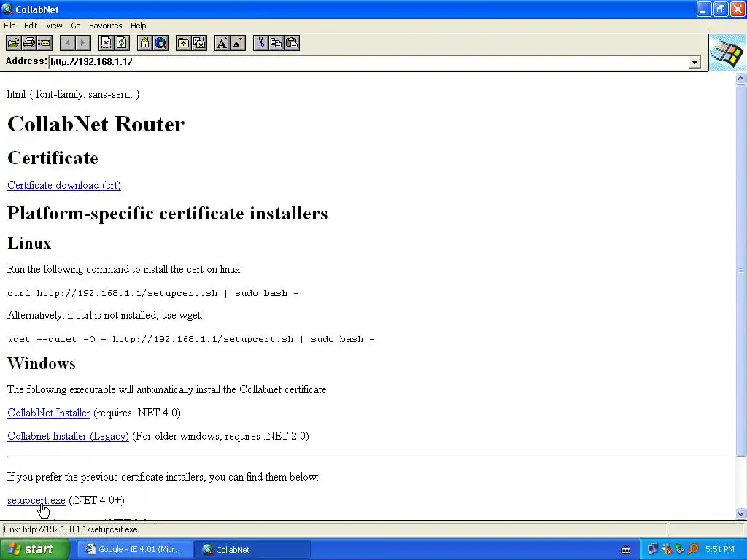Click the scrollbar down arrow
This screenshot has width=747, height=560.
coord(741,513)
